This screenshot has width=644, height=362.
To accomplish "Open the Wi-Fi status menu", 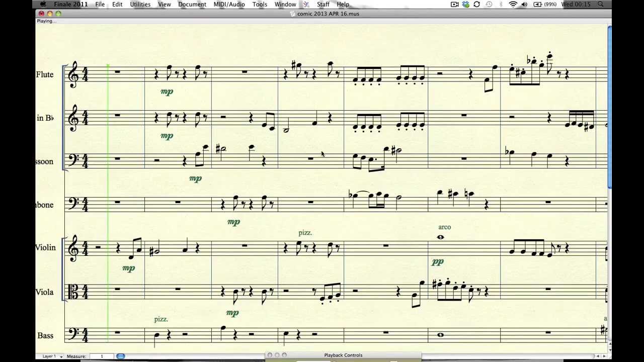I will pos(513,5).
